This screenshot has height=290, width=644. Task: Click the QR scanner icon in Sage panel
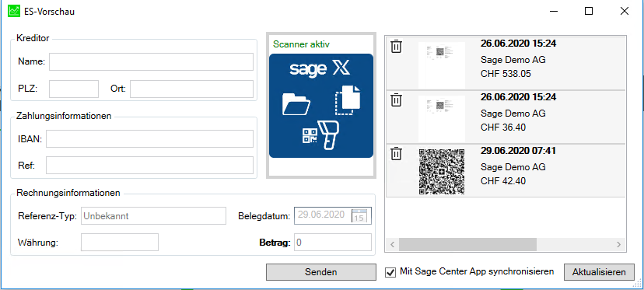(320, 136)
